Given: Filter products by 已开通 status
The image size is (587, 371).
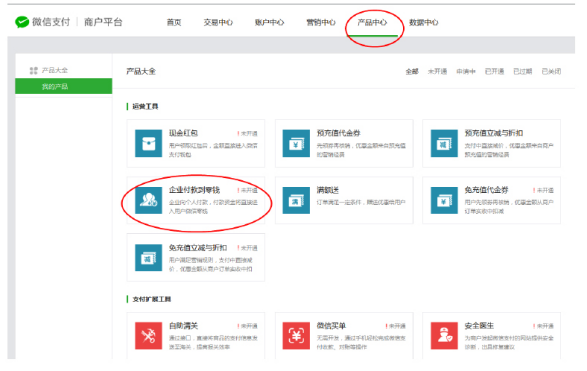Looking at the screenshot, I should [495, 71].
